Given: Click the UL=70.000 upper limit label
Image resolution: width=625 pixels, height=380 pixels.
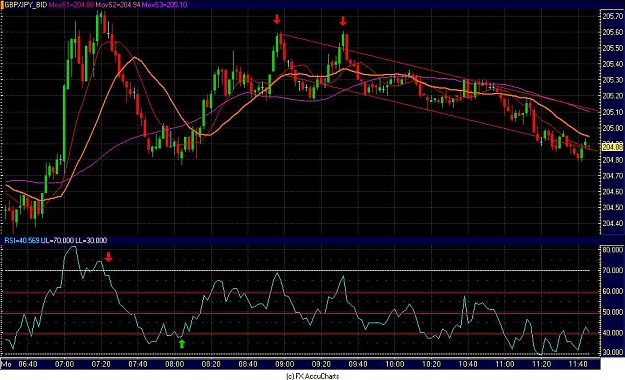Looking at the screenshot, I should point(57,240).
